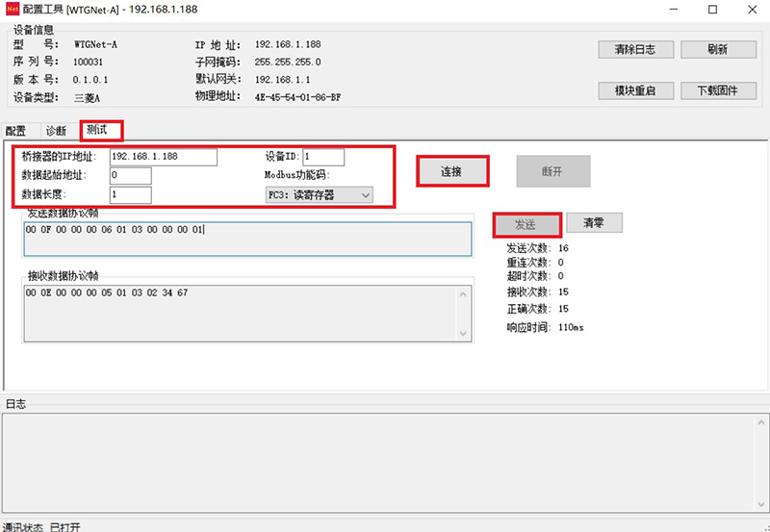This screenshot has width=770, height=532.
Task: Click the 下载固件 firmware download button
Action: tap(717, 90)
